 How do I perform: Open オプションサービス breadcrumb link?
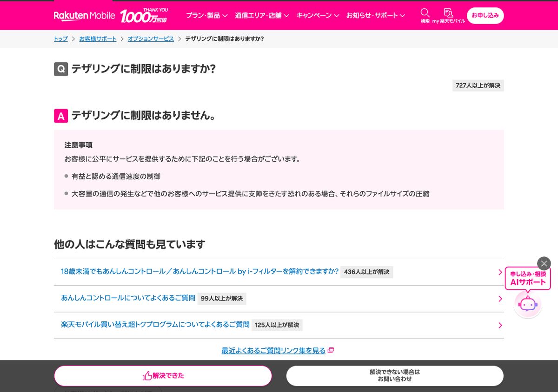[x=151, y=39]
